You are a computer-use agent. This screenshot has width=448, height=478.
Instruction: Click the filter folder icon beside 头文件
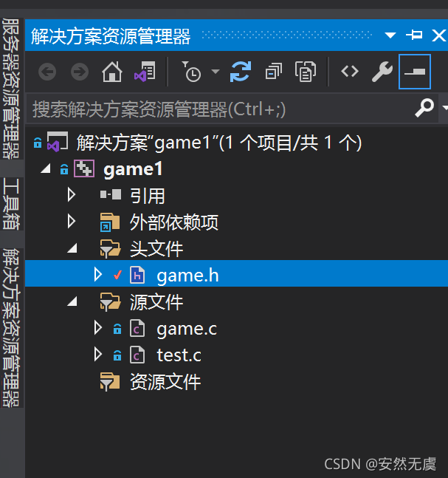(x=110, y=248)
